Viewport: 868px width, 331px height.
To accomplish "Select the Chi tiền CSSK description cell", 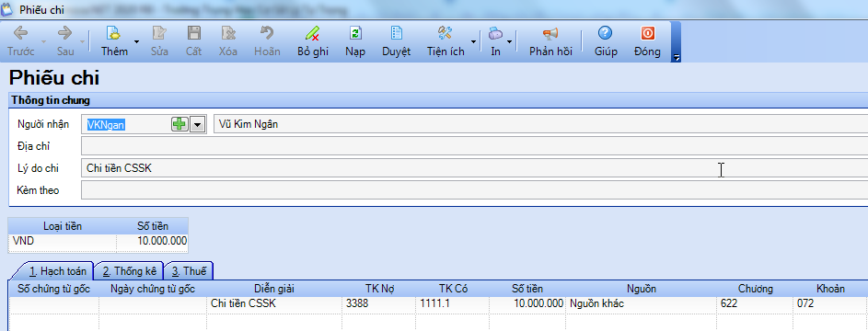I will [274, 303].
